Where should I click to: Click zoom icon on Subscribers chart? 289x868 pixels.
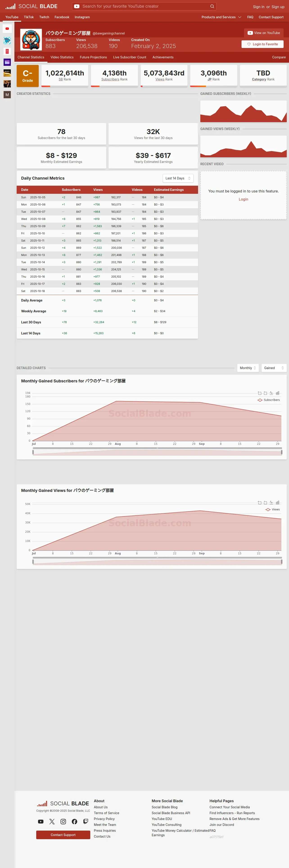(x=259, y=393)
